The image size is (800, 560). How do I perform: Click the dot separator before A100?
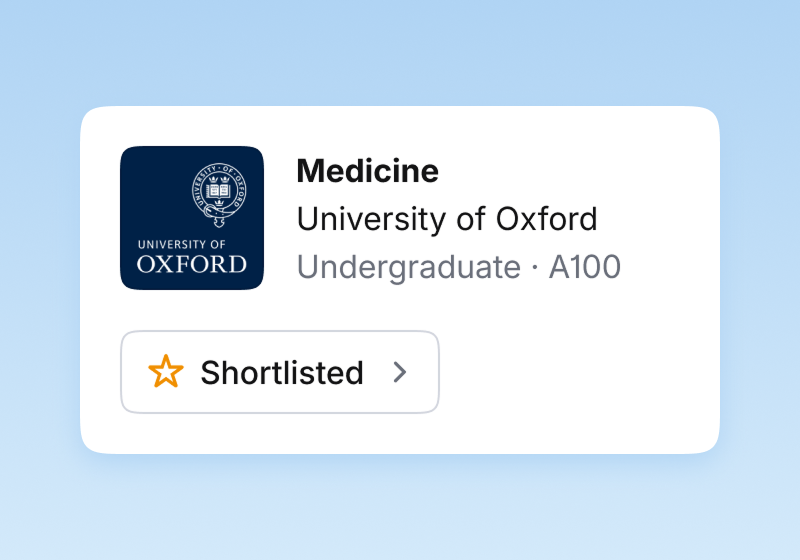(535, 267)
